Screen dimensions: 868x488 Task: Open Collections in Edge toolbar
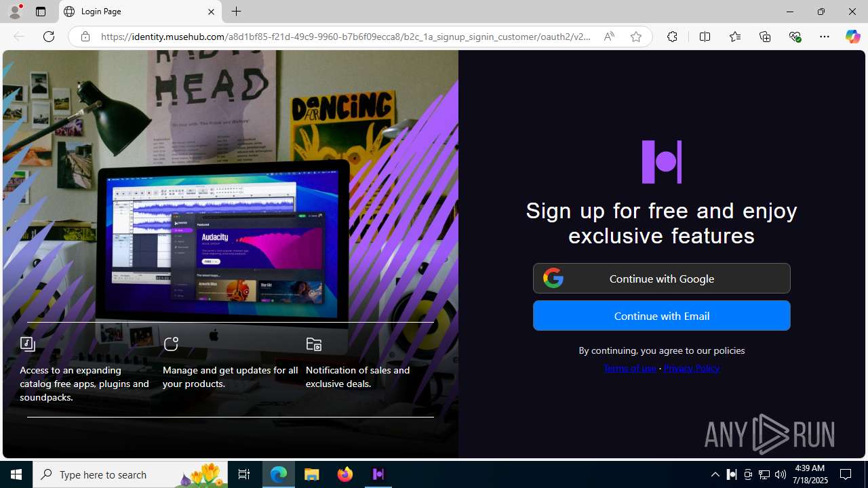[765, 37]
